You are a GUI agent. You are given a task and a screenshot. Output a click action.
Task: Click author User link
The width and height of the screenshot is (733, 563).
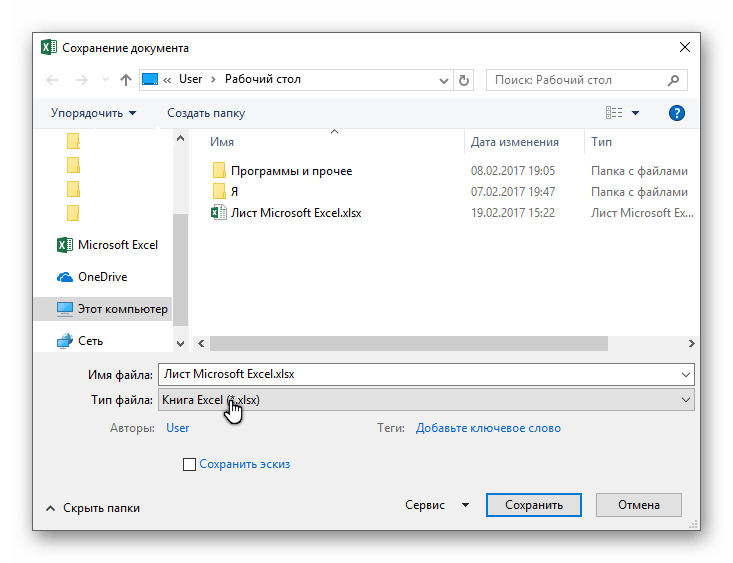[x=178, y=428]
